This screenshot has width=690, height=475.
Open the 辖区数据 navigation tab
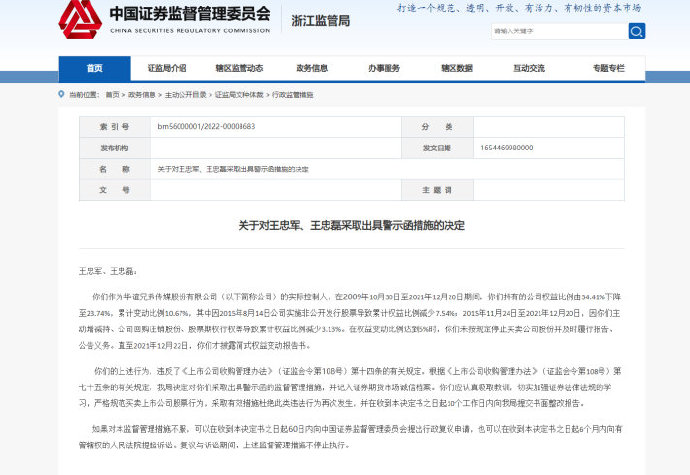456,68
